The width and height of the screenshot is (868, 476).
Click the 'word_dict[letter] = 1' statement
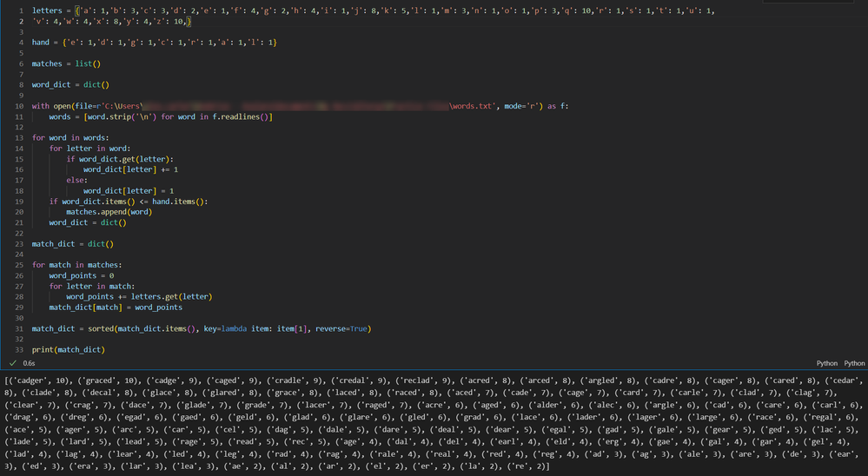(x=129, y=191)
